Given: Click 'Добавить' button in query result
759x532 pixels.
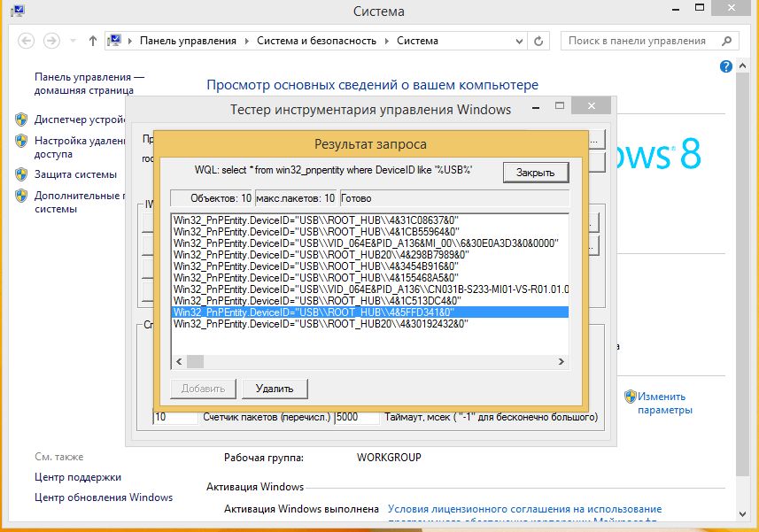Looking at the screenshot, I should 203,389.
